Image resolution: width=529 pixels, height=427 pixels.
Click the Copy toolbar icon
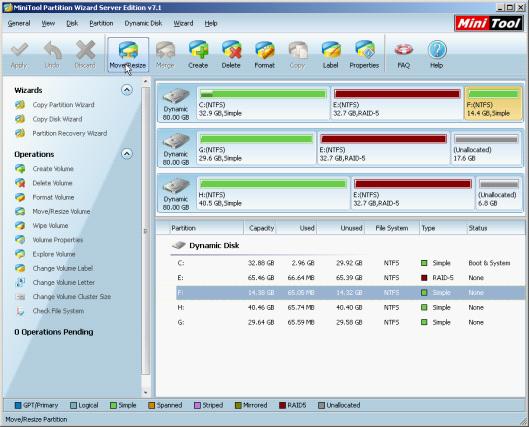click(x=297, y=55)
